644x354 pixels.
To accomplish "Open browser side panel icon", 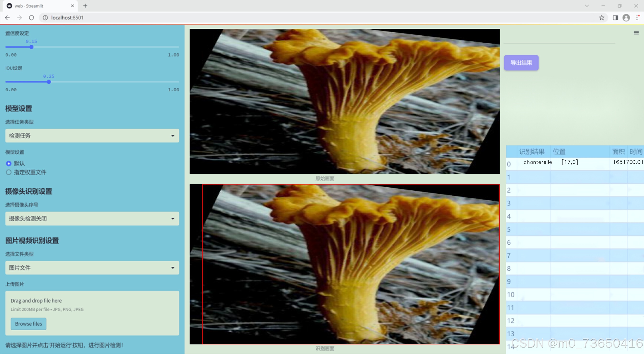I will [x=615, y=18].
